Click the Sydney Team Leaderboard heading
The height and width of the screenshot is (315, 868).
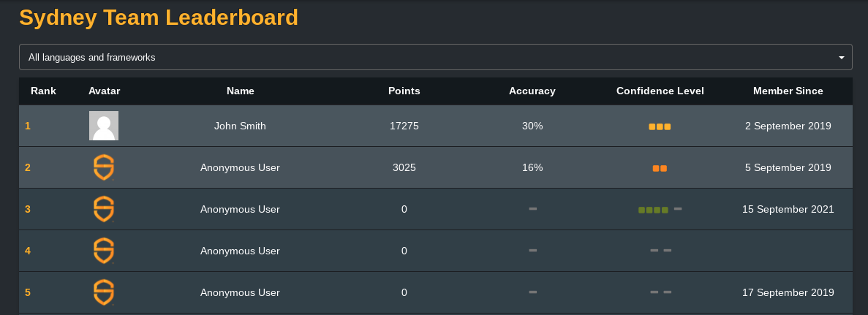click(x=159, y=17)
